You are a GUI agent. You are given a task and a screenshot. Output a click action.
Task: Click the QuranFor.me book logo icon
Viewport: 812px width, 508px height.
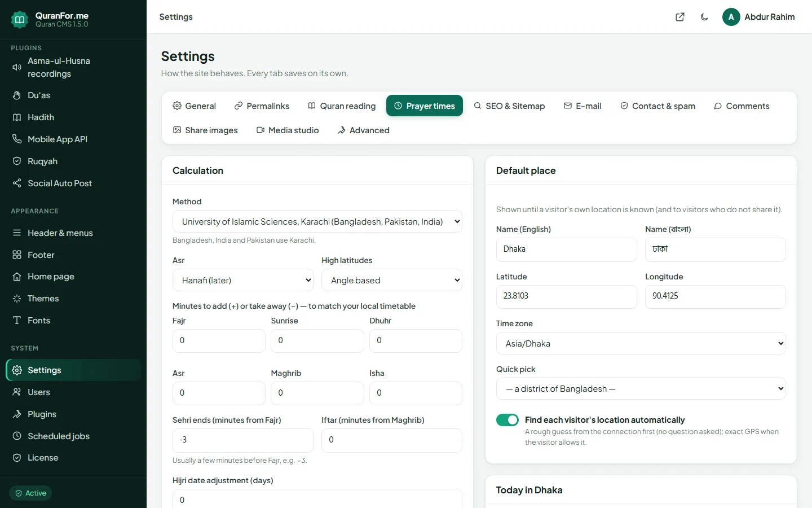point(20,20)
